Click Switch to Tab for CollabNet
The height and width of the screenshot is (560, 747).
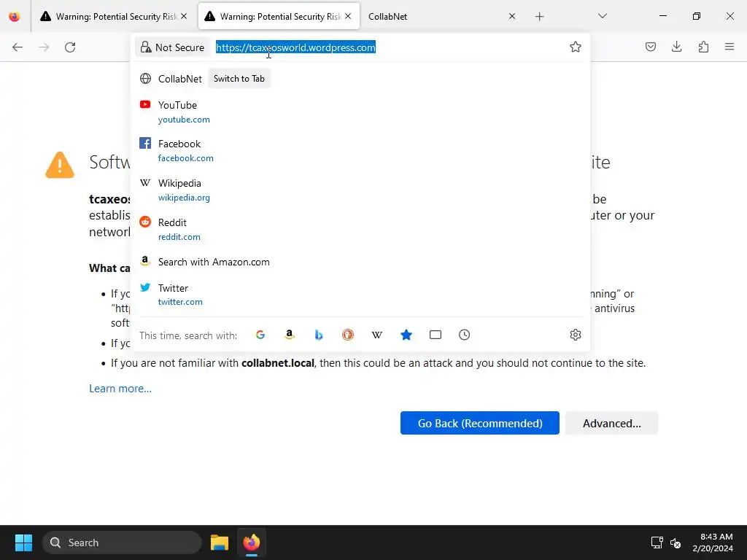pos(239,79)
